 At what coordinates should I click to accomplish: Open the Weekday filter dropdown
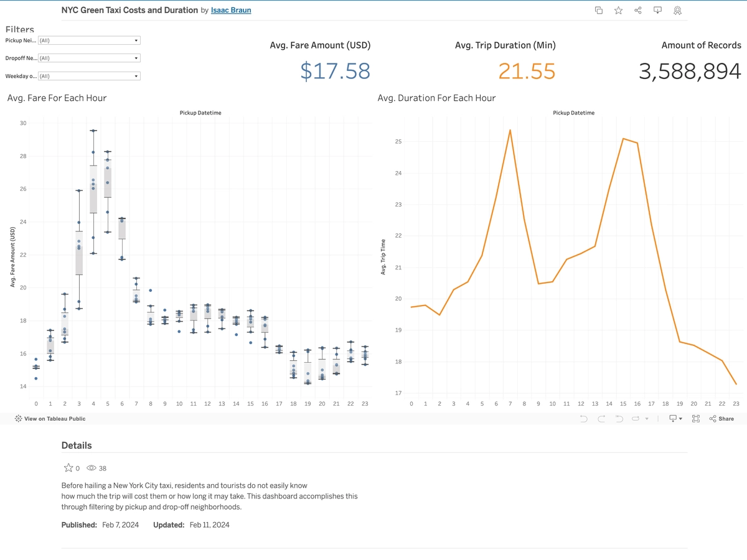89,76
